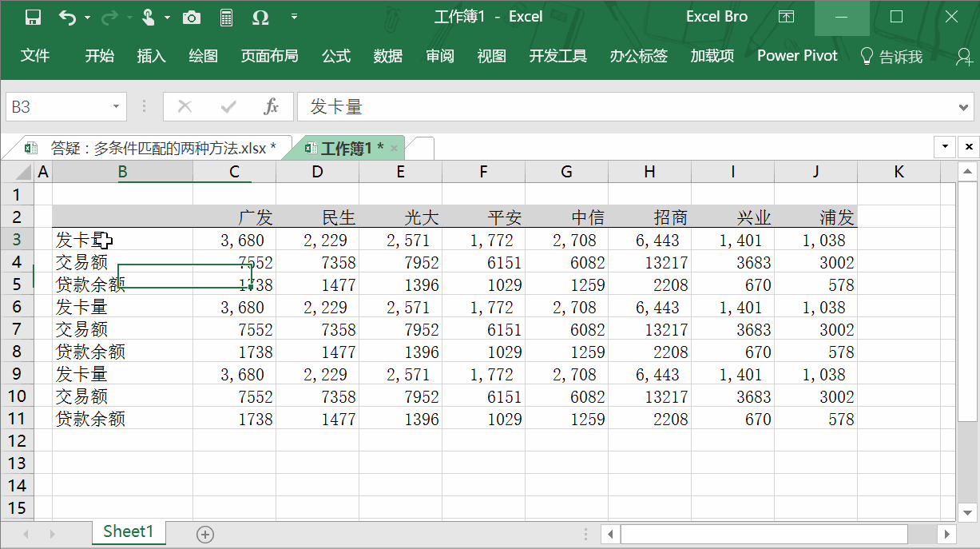Click the Insert Function fx icon

coord(272,107)
